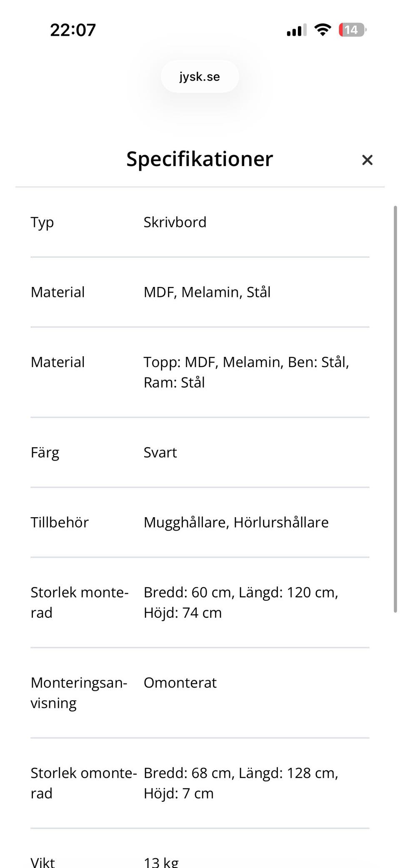Tap the Tillbehör row label
This screenshot has width=400, height=868.
60,523
